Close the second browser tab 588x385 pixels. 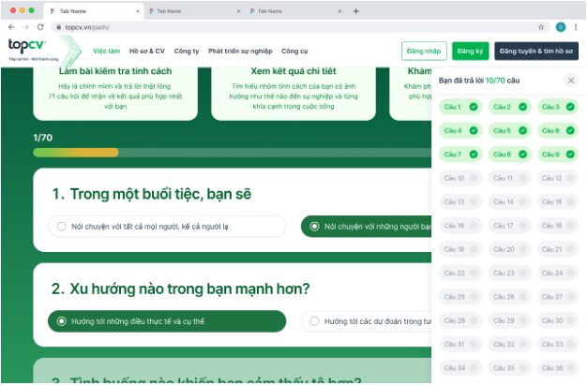coord(238,11)
